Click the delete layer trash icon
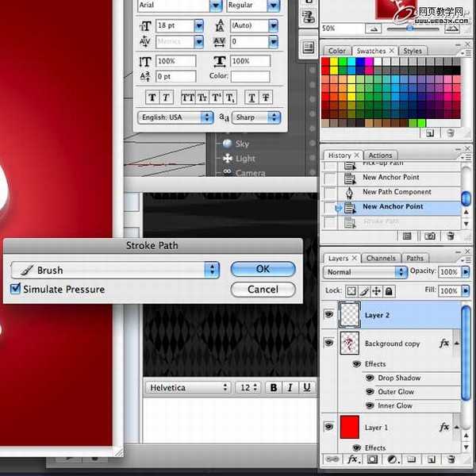The height and width of the screenshot is (476, 476). click(x=449, y=459)
